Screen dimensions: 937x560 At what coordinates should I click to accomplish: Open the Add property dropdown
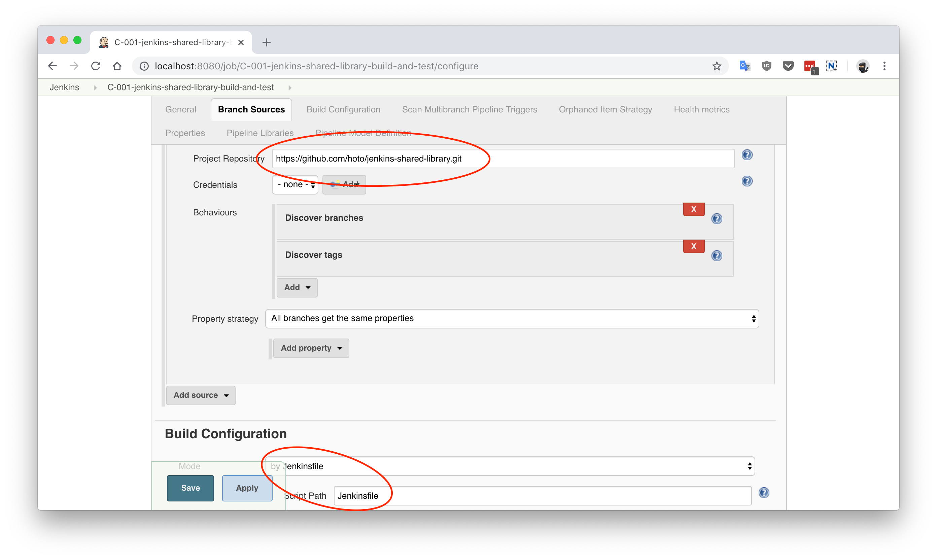coord(311,348)
